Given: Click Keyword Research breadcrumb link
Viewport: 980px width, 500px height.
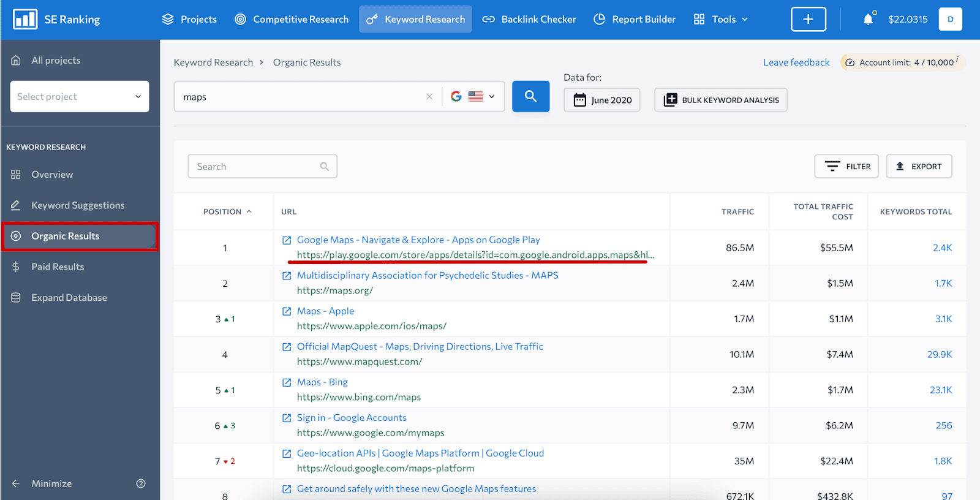Looking at the screenshot, I should 213,63.
